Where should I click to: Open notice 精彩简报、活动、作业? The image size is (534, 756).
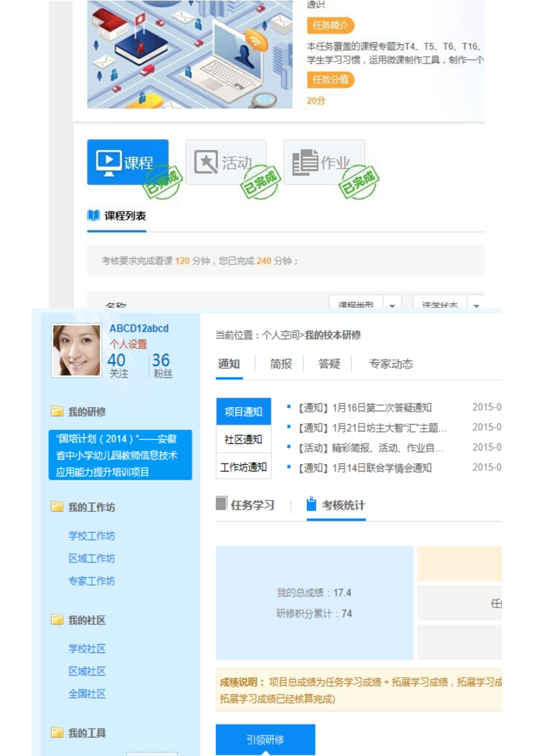click(x=370, y=448)
